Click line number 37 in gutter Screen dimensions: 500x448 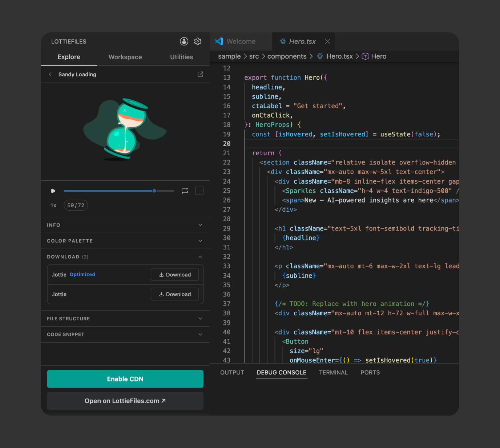pyautogui.click(x=227, y=304)
